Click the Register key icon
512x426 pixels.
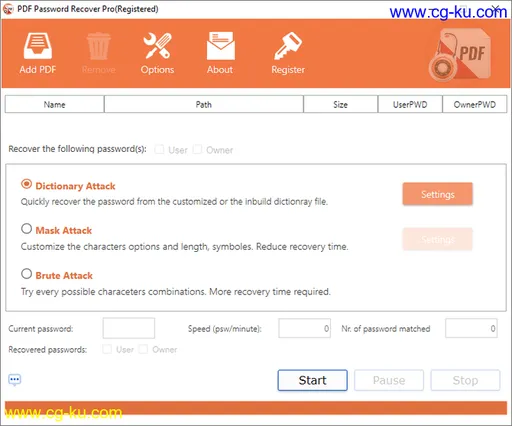pos(288,46)
